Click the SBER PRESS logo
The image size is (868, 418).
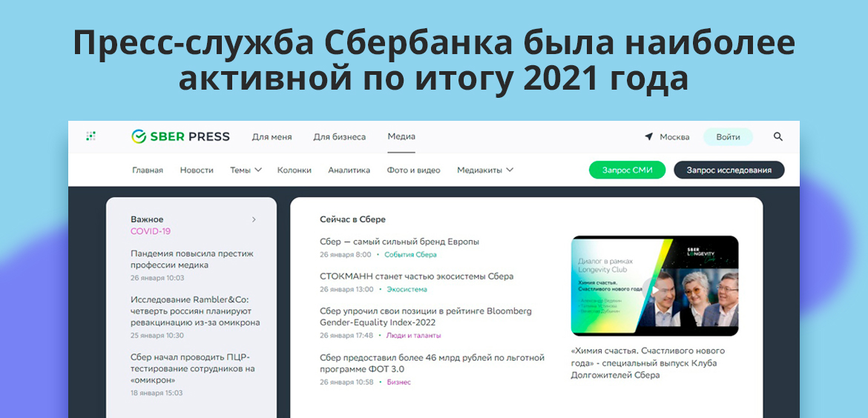point(180,136)
